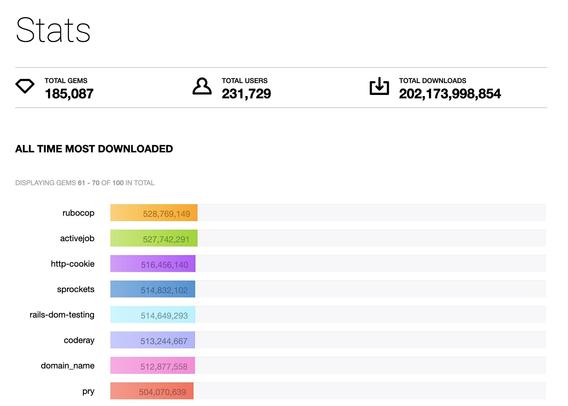Open the coderay gem link
The width and height of the screenshot is (568, 406).
pyautogui.click(x=79, y=340)
